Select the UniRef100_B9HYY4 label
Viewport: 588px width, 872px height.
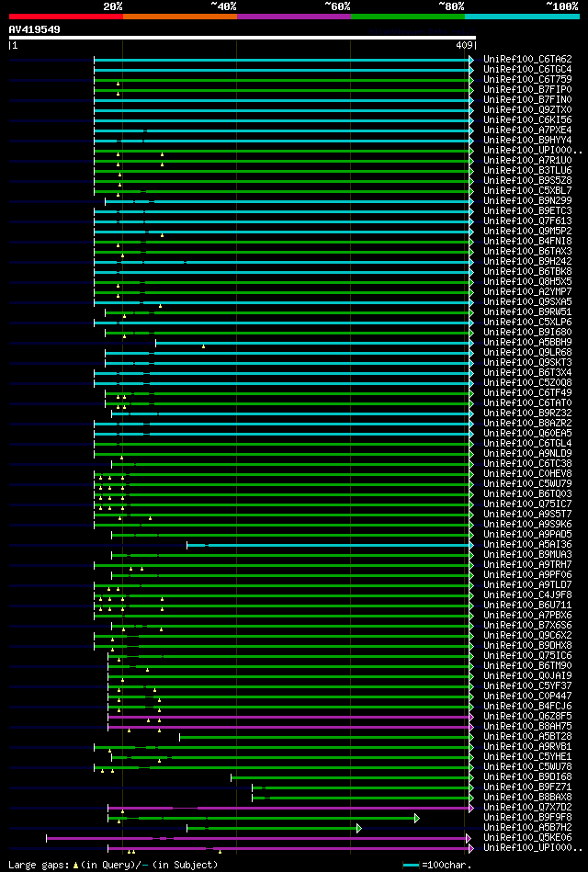[x=528, y=141]
